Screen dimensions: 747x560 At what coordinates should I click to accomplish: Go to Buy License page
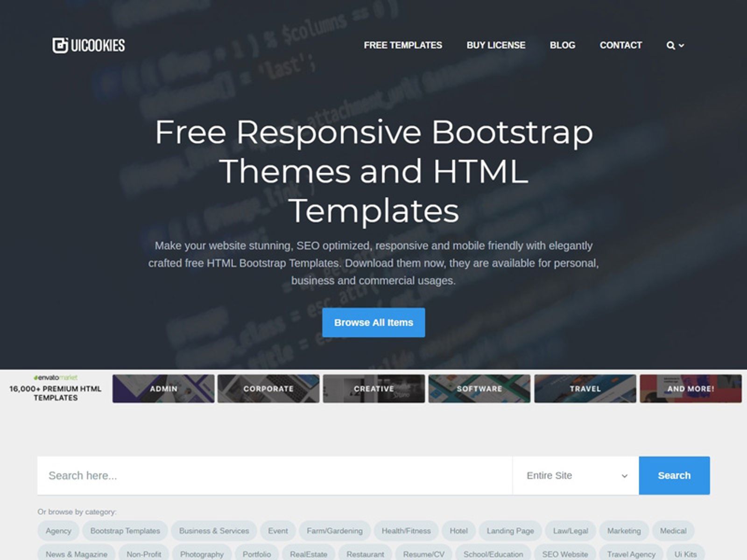tap(496, 45)
